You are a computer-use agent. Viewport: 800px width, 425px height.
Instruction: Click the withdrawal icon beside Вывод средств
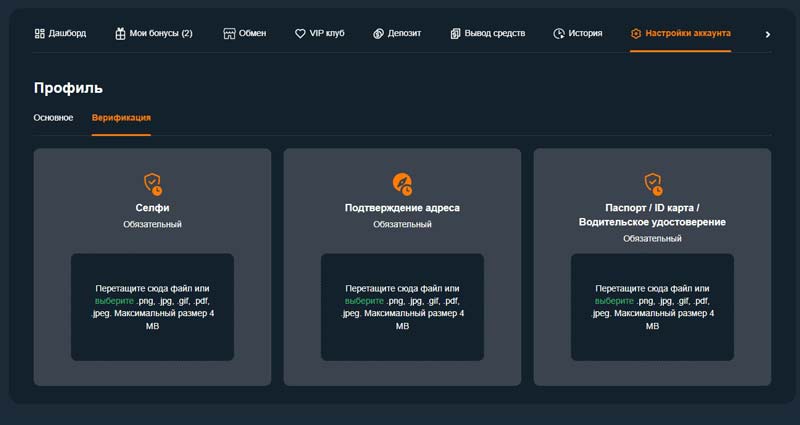[x=455, y=33]
